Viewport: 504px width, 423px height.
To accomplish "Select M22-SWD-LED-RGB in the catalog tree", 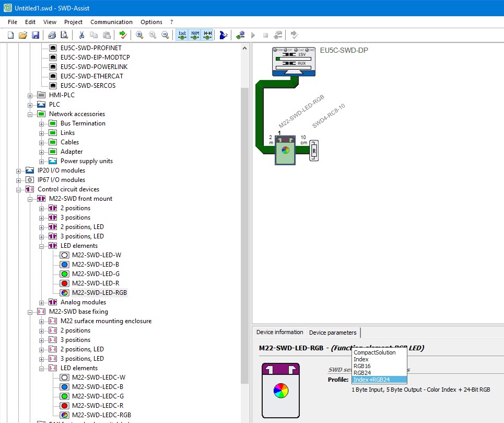I will [99, 293].
